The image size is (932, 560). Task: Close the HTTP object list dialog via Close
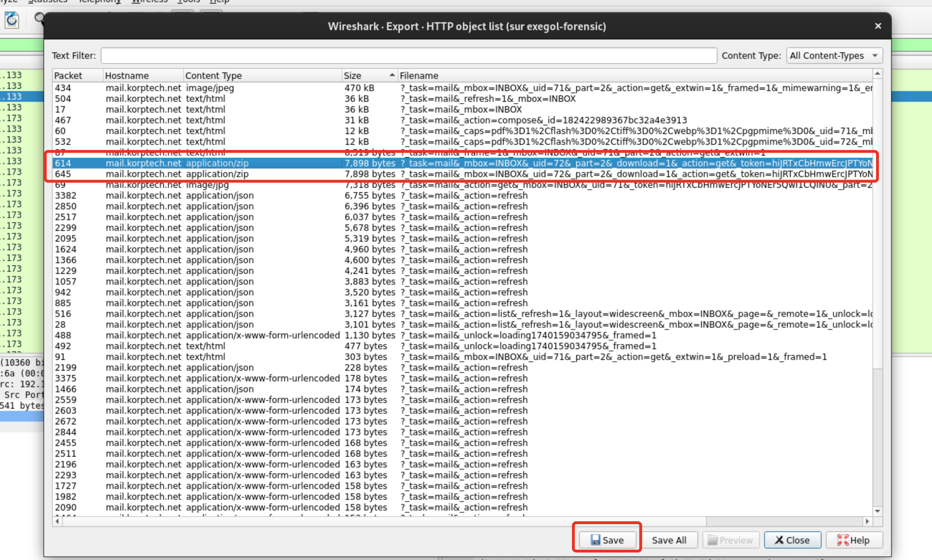pyautogui.click(x=793, y=540)
